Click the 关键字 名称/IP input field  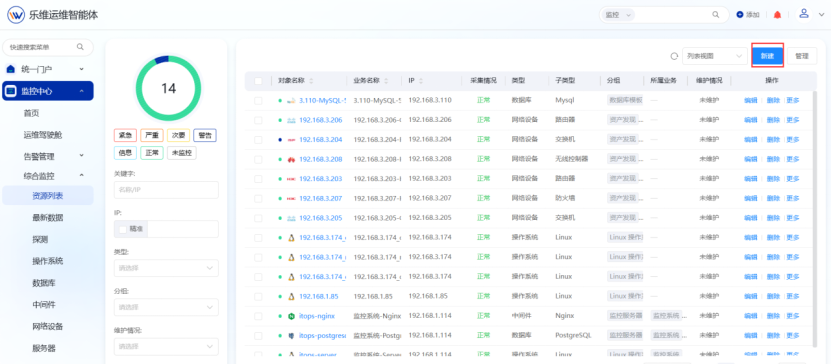pos(166,190)
